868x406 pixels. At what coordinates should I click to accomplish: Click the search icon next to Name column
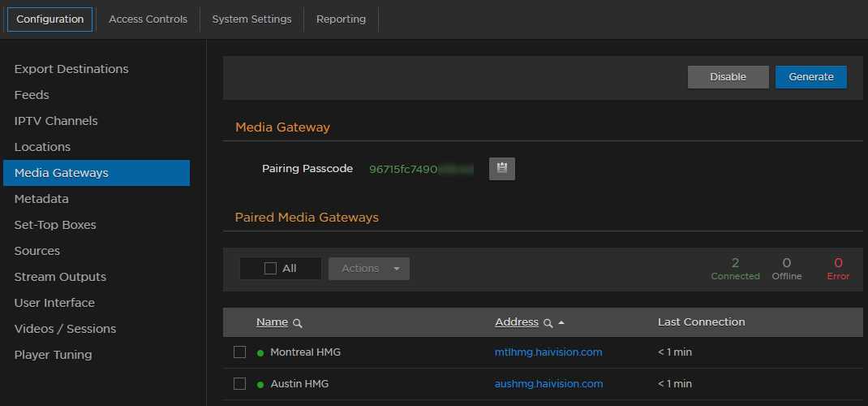[x=298, y=323]
